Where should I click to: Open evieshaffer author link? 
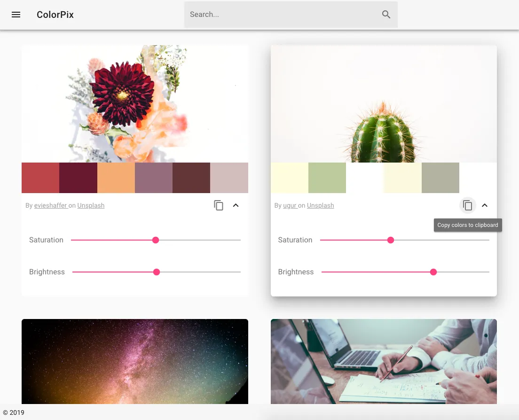pos(51,205)
